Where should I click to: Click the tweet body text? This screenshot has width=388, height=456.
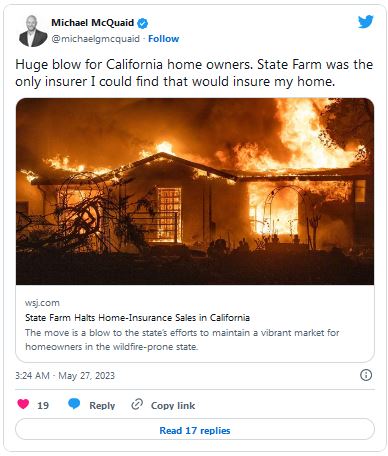194,73
